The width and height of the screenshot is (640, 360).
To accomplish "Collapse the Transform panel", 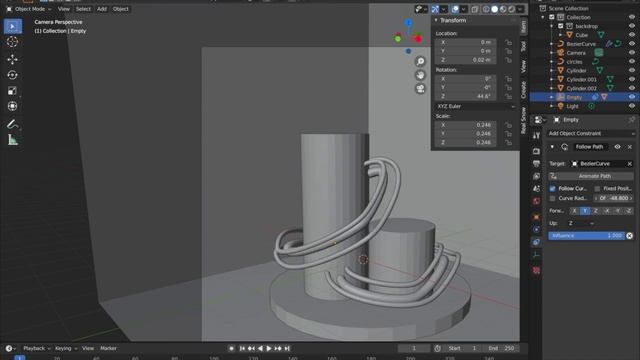I will [x=436, y=20].
